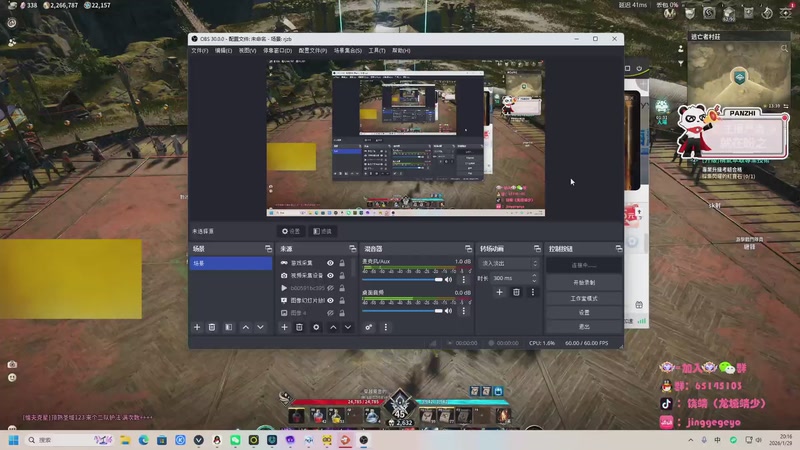800x450 pixels.
Task: Open transition properties three-dot icon
Action: click(x=533, y=292)
